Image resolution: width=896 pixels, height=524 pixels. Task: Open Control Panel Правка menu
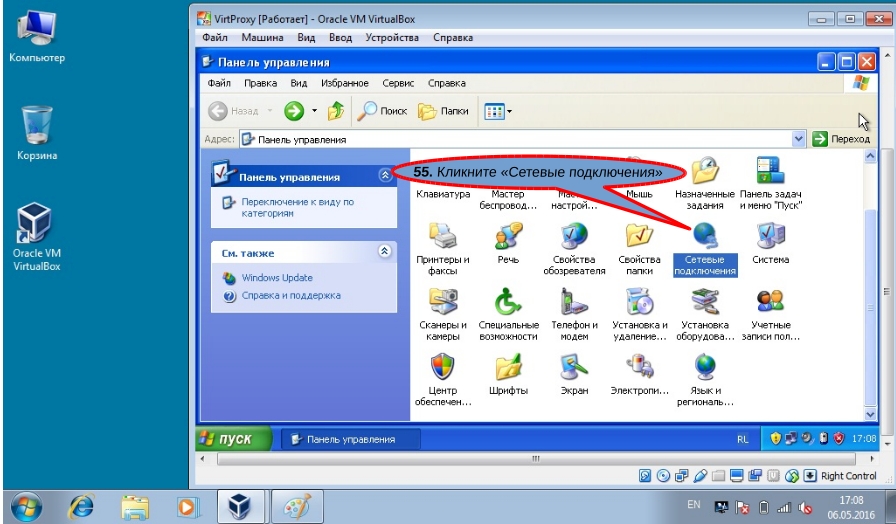click(x=261, y=83)
